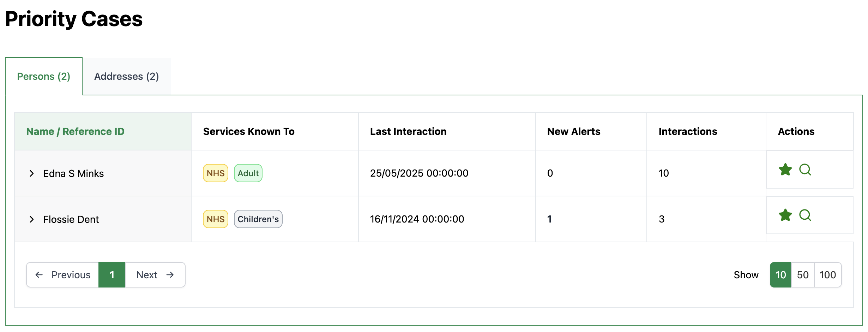Sort by Name / Reference ID column
Screen dimensions: 868x332
[x=75, y=131]
